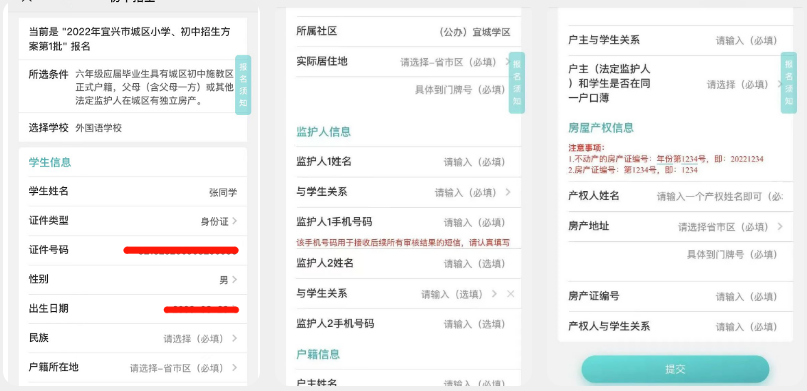Click the 监护人2 与学生关系 chevron
This screenshot has height=391, width=807.
(x=495, y=294)
